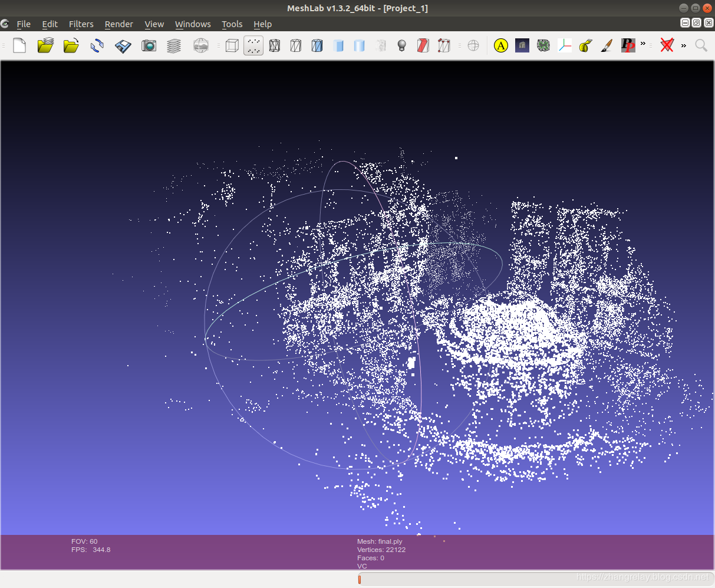Import a mesh with the open arrow icon
This screenshot has width=715, height=588.
(x=71, y=45)
